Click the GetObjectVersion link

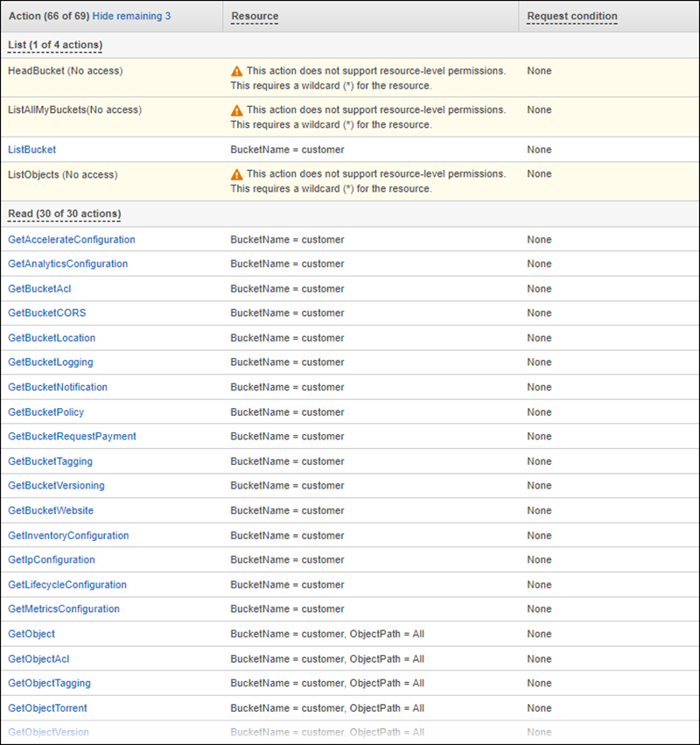(x=48, y=733)
